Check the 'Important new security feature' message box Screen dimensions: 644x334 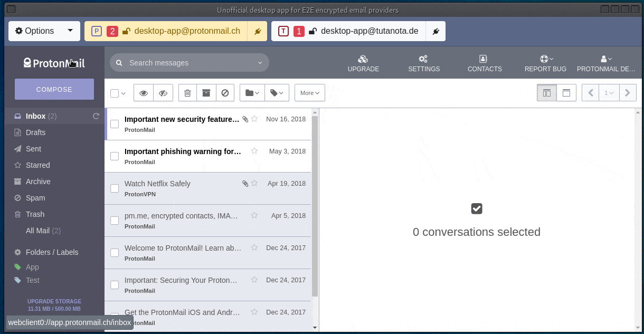(115, 124)
